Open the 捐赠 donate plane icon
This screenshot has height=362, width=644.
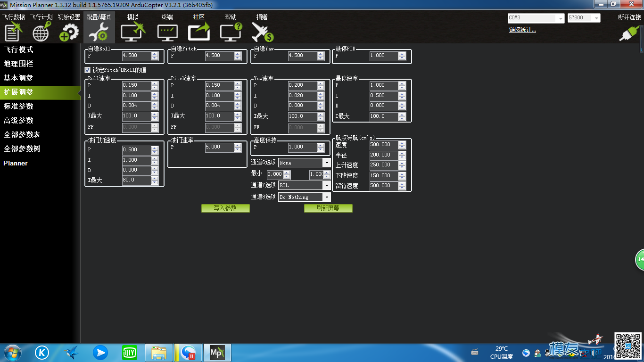(262, 32)
